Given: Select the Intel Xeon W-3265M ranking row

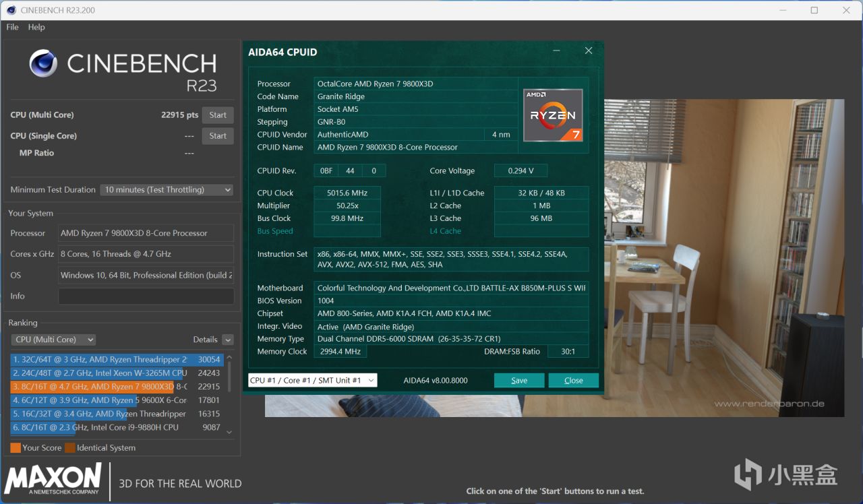Looking at the screenshot, I should [117, 373].
